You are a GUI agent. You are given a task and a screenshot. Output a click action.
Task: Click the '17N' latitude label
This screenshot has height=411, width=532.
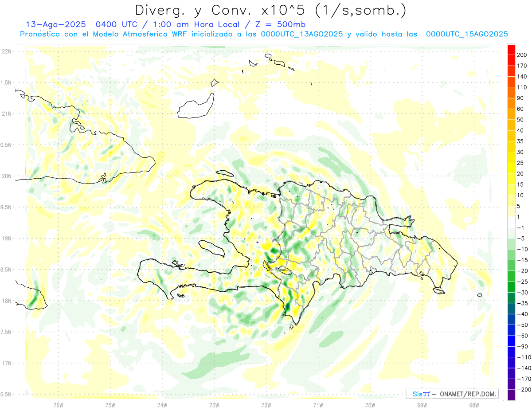click(x=7, y=364)
